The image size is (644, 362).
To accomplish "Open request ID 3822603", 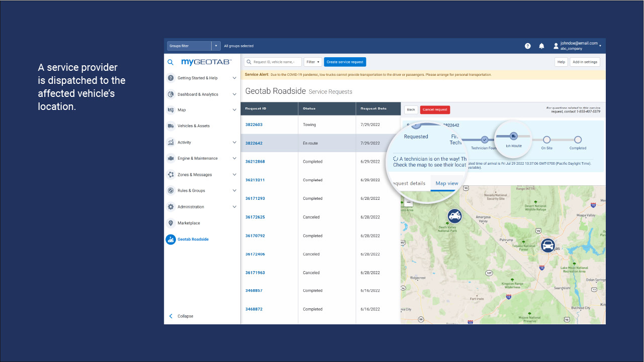I will (x=254, y=125).
